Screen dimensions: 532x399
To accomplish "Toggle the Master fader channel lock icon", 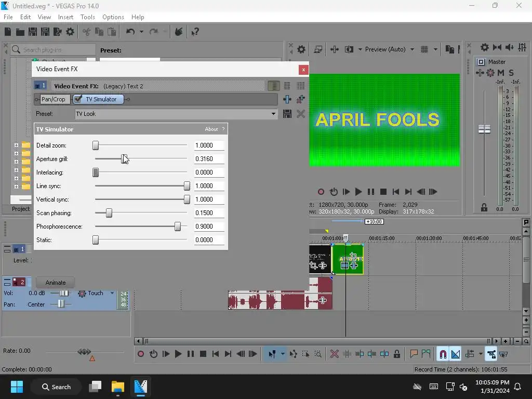I will (484, 207).
